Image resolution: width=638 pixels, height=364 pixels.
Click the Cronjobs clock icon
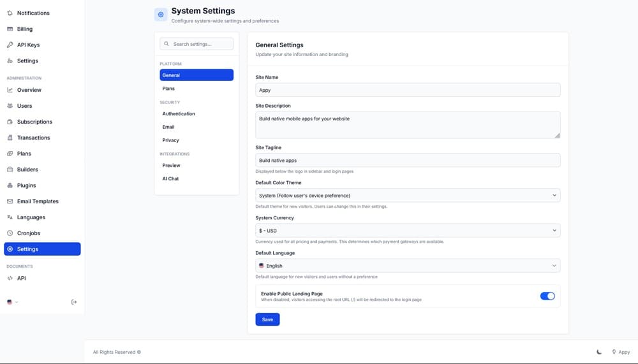tap(10, 233)
